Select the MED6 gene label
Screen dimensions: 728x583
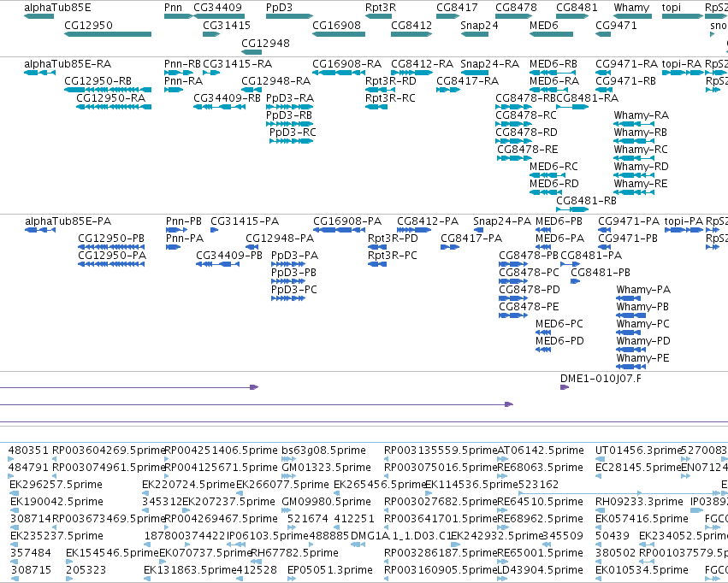point(544,26)
